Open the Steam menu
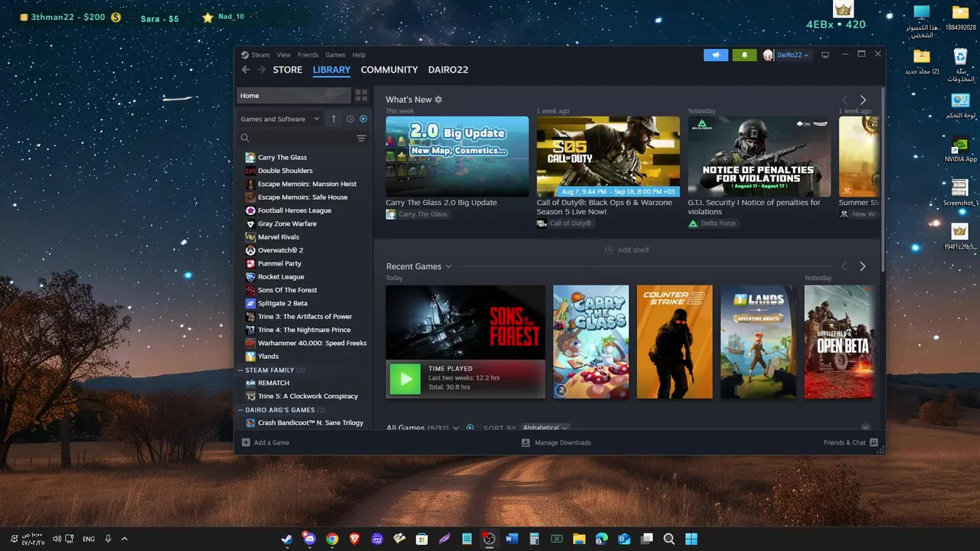The width and height of the screenshot is (980, 551). [260, 55]
